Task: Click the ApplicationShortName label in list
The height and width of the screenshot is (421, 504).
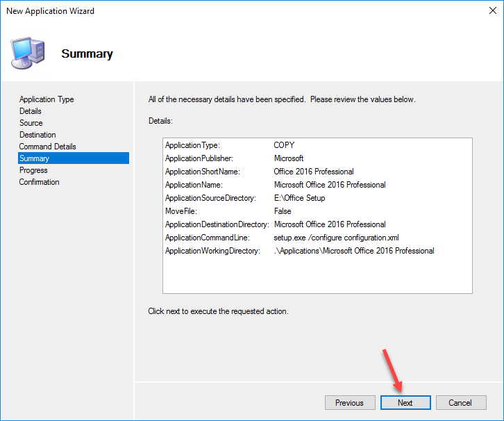Action: 202,172
